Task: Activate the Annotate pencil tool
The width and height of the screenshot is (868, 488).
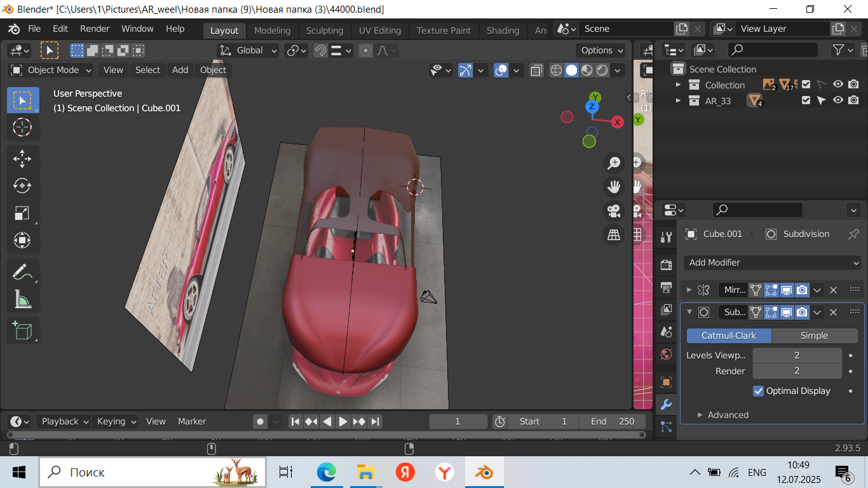Action: tap(22, 272)
